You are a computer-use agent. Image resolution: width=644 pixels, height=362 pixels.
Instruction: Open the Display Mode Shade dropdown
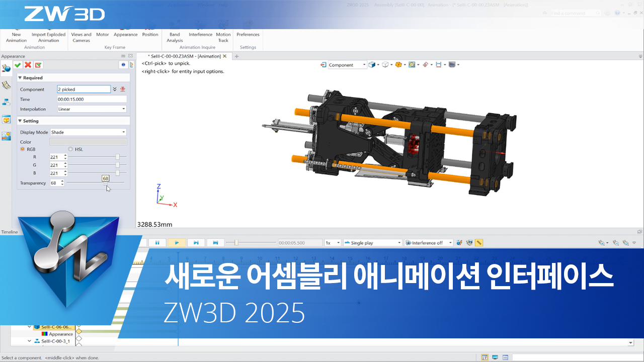coord(88,132)
